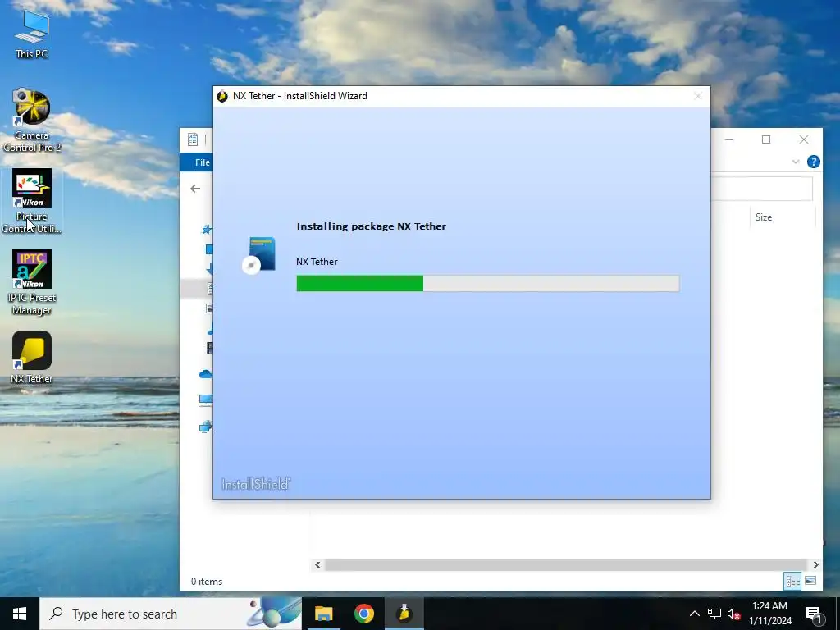Open the network status tray icon

(714, 614)
